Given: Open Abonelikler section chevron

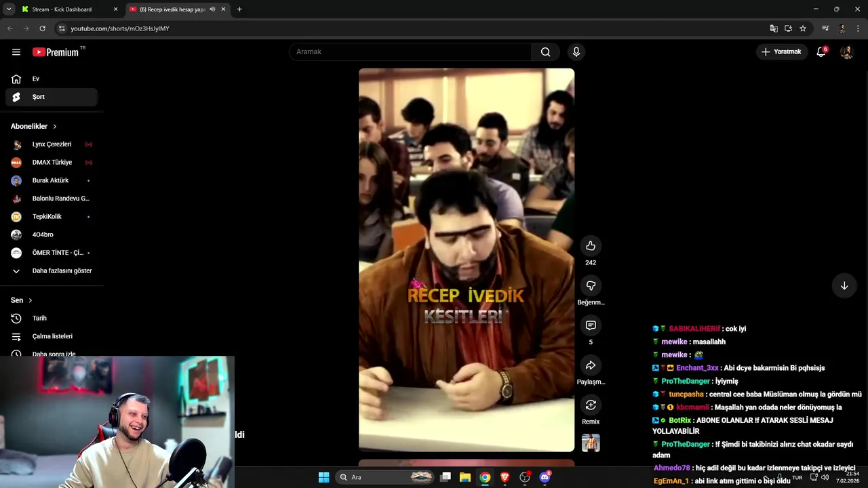Looking at the screenshot, I should 55,127.
